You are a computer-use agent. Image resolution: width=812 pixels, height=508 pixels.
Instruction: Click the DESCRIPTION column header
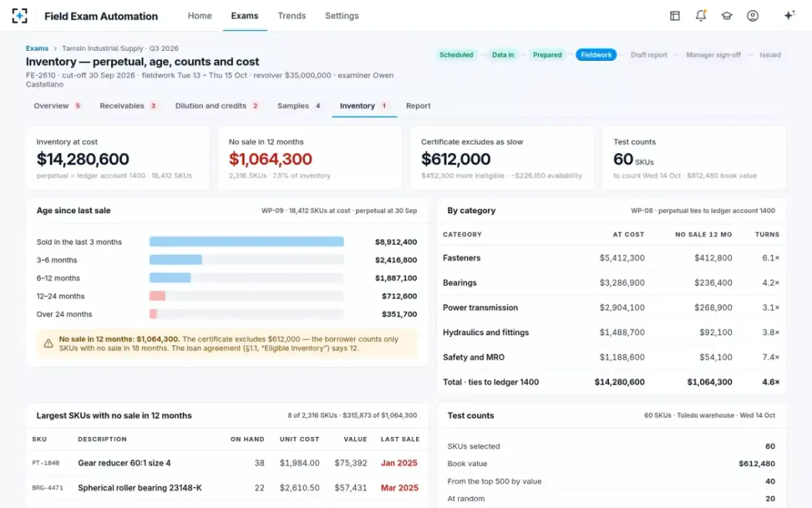pyautogui.click(x=102, y=439)
